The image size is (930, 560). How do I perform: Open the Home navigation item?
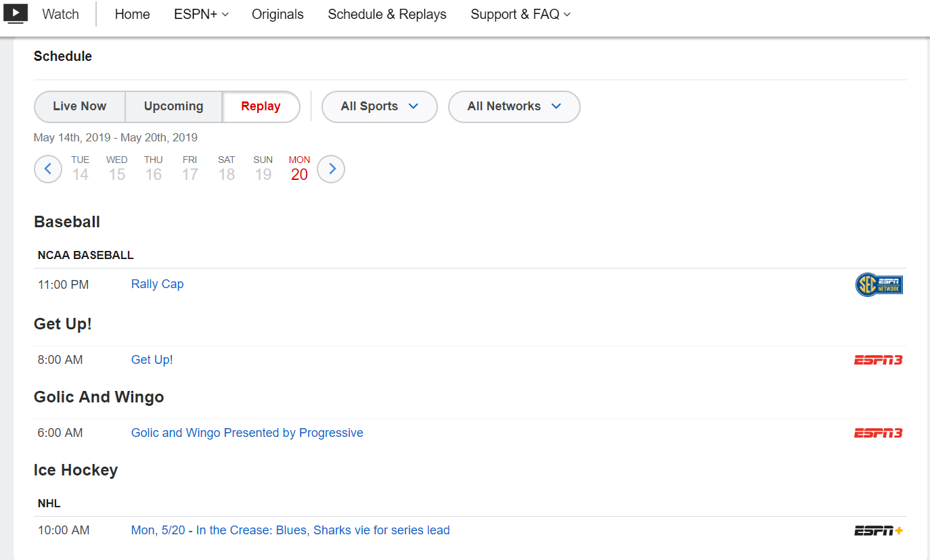[x=133, y=14]
